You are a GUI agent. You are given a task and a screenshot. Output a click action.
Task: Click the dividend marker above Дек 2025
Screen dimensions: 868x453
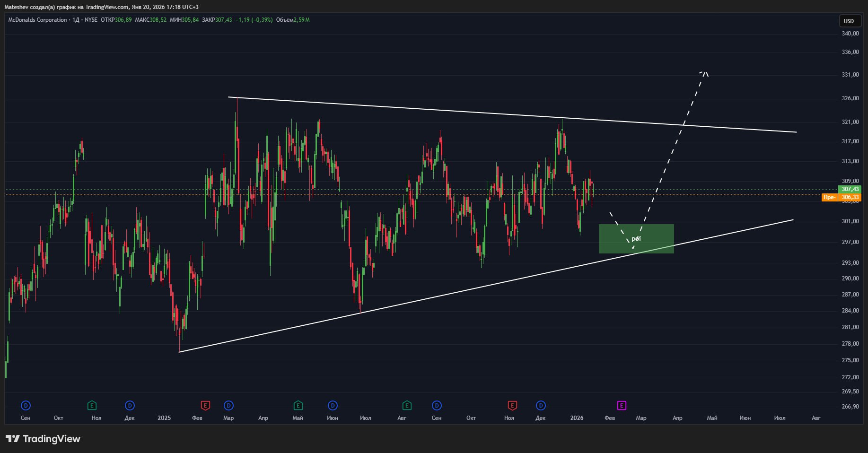(x=541, y=405)
